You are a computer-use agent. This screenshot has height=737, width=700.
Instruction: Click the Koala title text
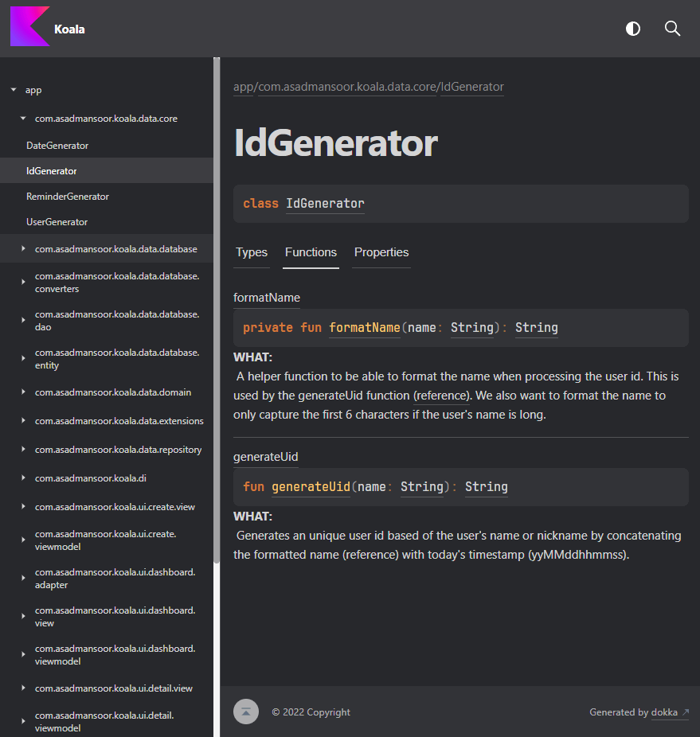coord(69,29)
